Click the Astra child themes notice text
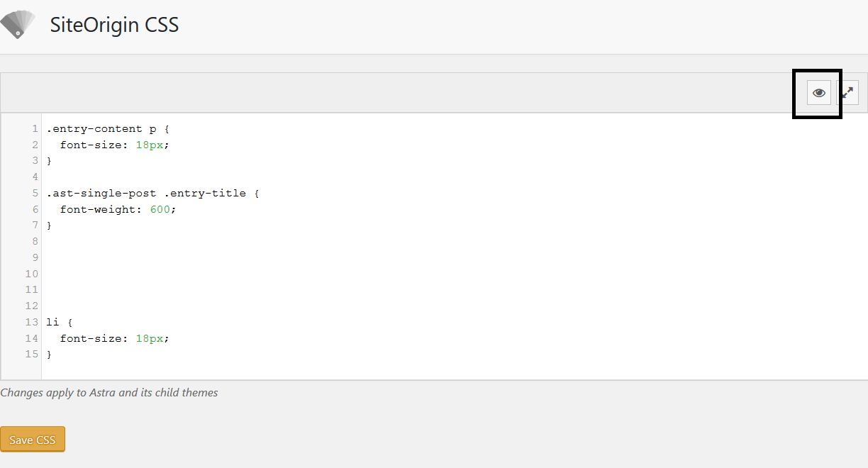 point(108,392)
